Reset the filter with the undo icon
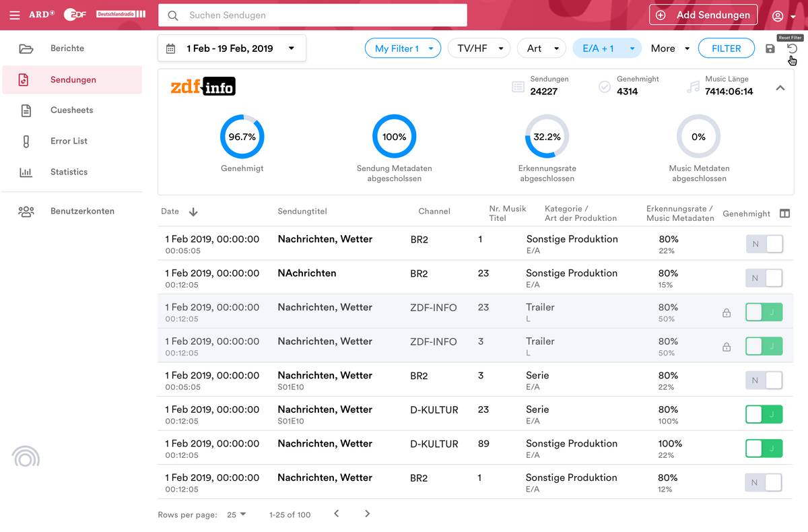 pyautogui.click(x=792, y=48)
